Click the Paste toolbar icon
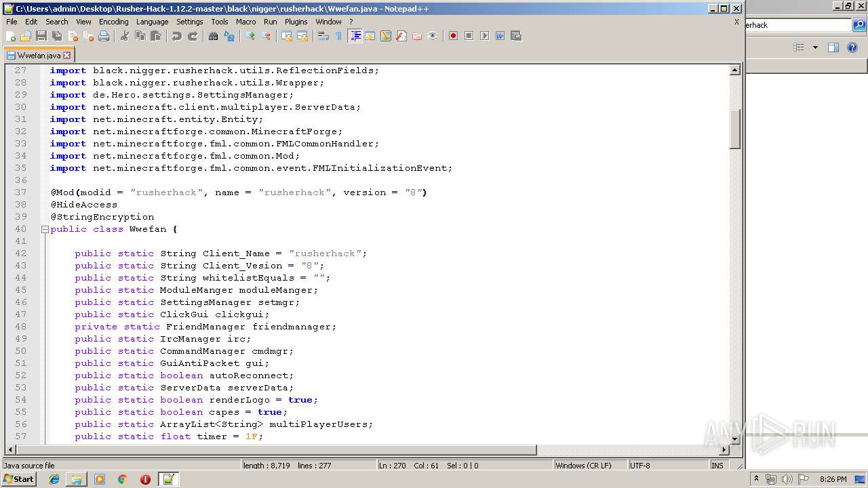The height and width of the screenshot is (488, 868). pos(156,36)
